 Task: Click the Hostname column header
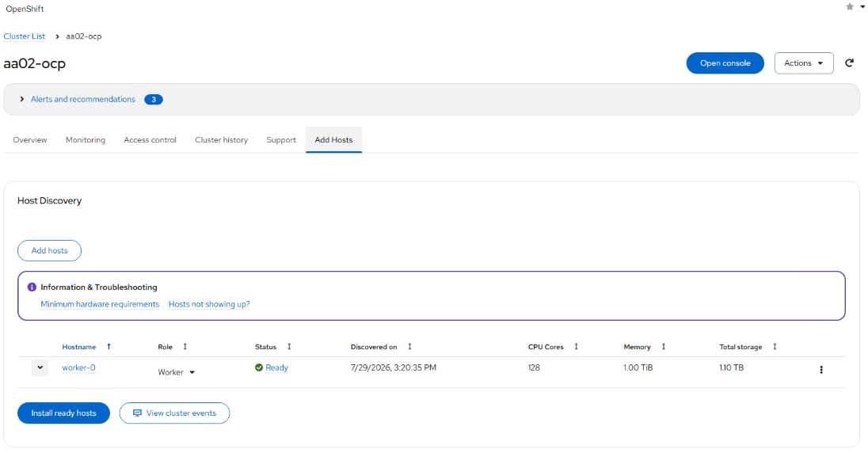[x=79, y=347]
